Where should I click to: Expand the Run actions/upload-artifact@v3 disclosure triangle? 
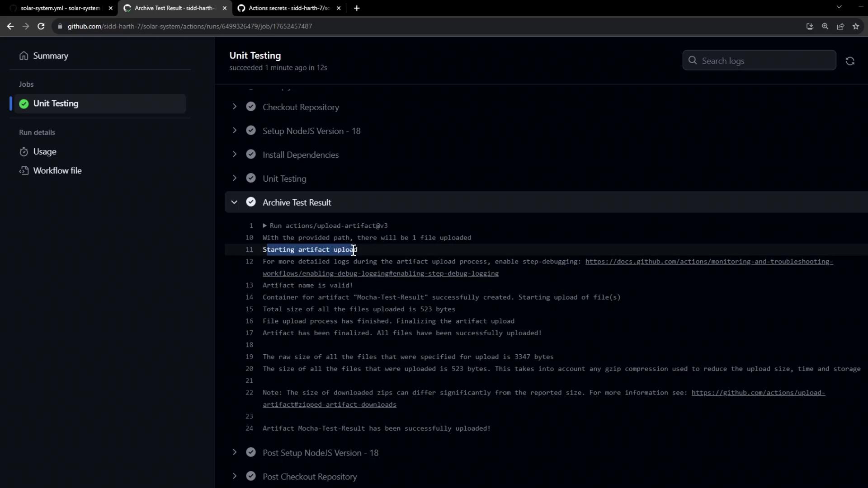pos(265,225)
